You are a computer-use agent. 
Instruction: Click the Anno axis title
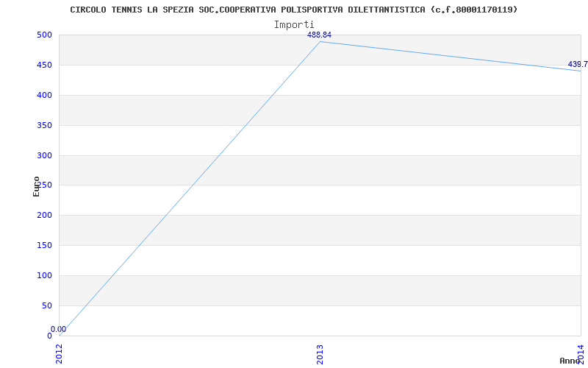(570, 361)
